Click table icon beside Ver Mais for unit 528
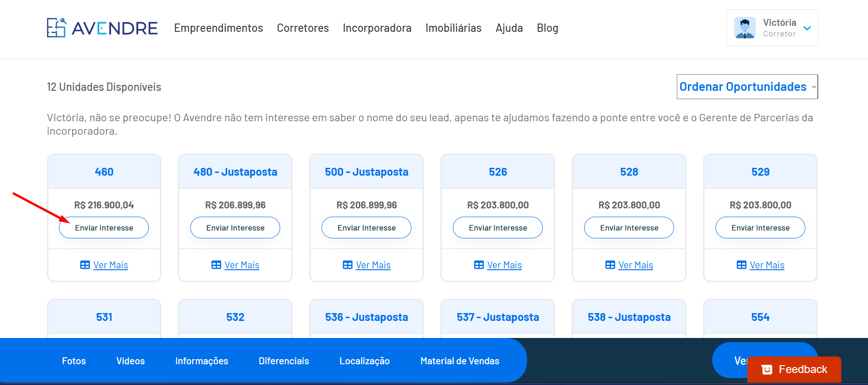This screenshot has height=385, width=868. click(610, 265)
